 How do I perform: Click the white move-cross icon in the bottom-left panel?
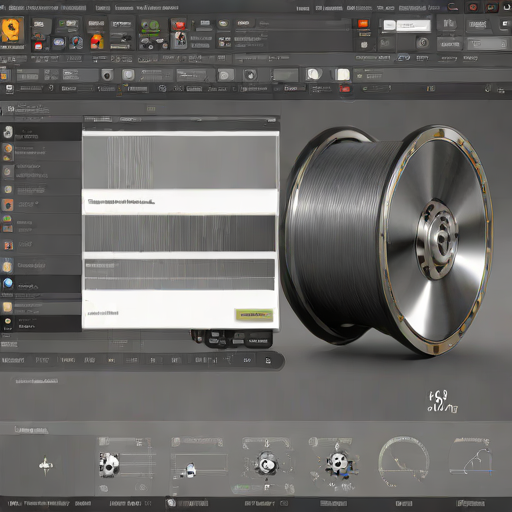click(46, 465)
